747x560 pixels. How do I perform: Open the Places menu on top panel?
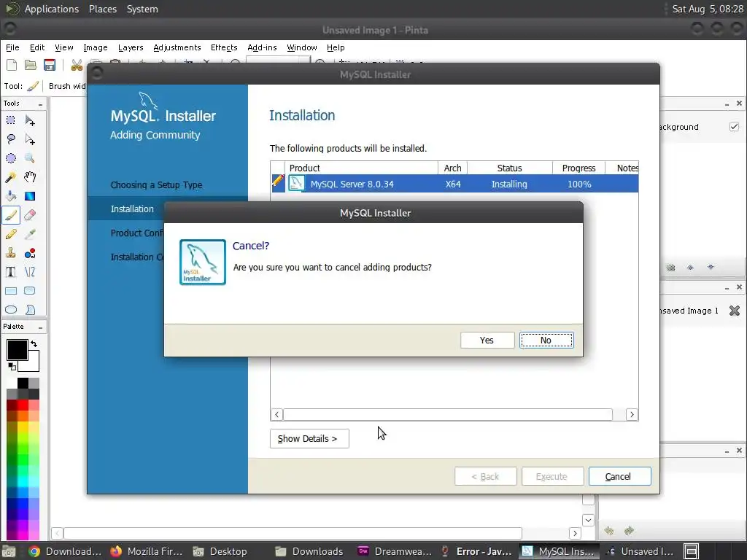tap(103, 9)
